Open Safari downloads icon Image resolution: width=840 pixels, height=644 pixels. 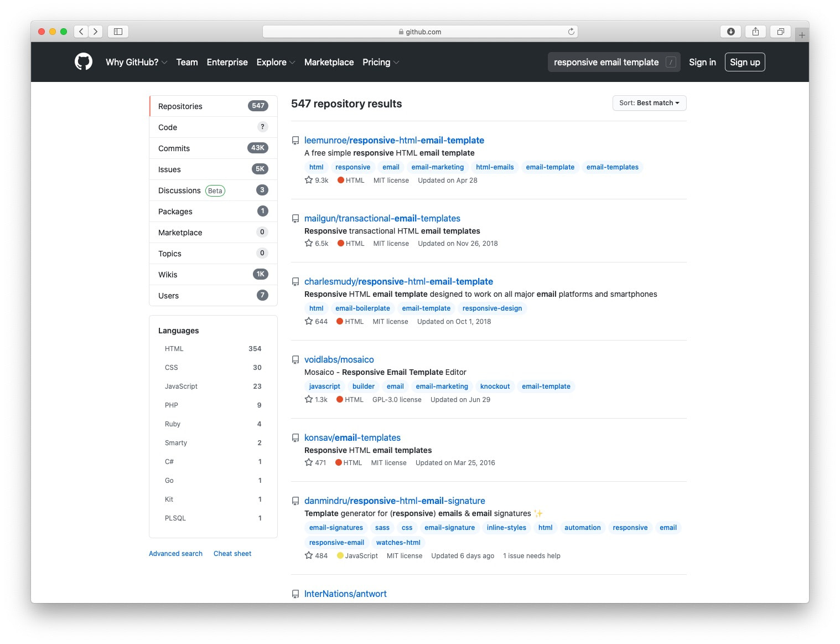click(730, 32)
